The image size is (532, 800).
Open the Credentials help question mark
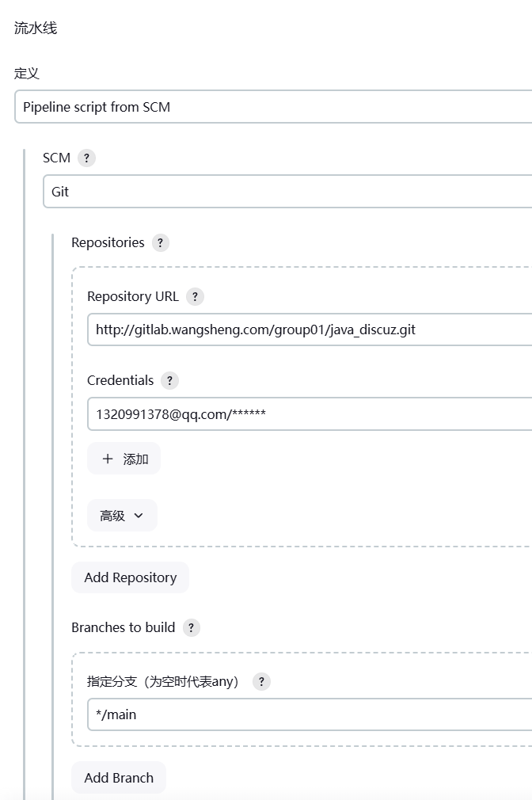(x=169, y=380)
